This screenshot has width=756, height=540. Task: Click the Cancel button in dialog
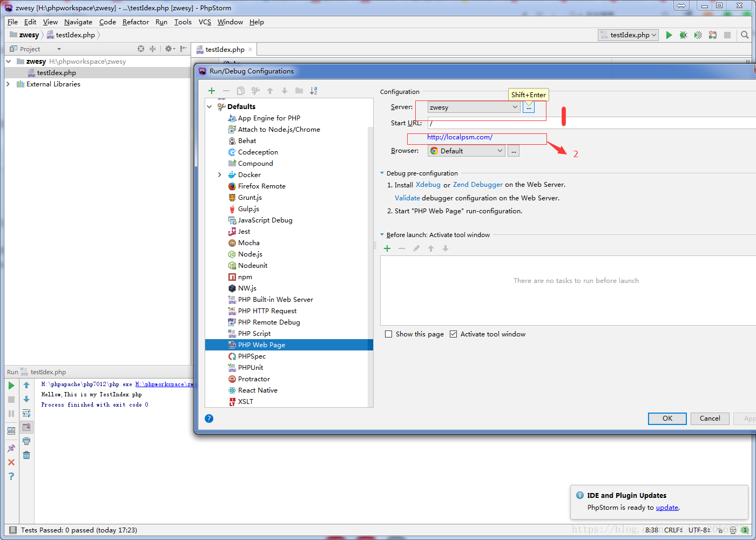[710, 418]
